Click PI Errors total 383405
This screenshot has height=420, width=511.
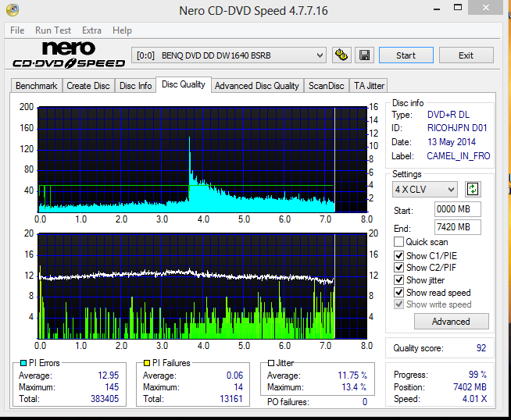[x=105, y=399]
